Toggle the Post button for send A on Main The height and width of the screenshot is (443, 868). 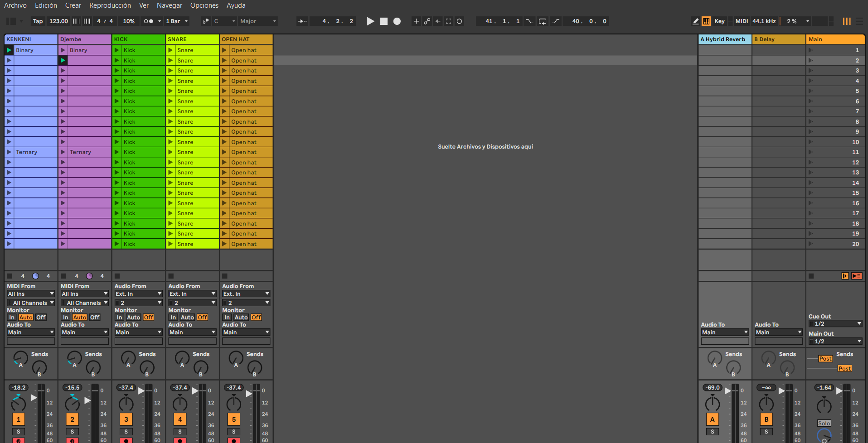(825, 359)
